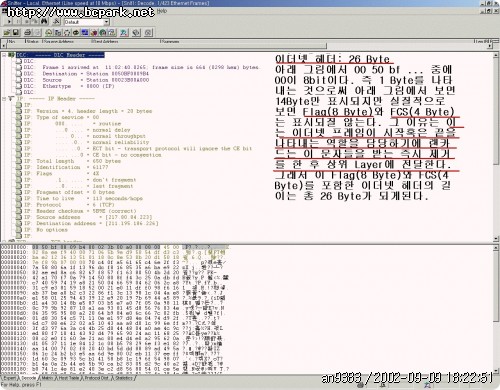
Task: Select the 'Type of service' line
Action: (x=62, y=117)
